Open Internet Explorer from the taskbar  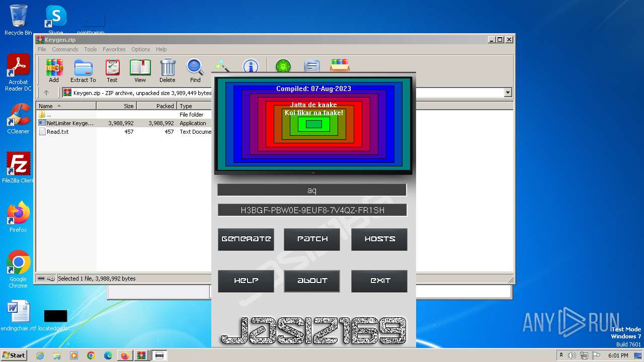(40, 355)
